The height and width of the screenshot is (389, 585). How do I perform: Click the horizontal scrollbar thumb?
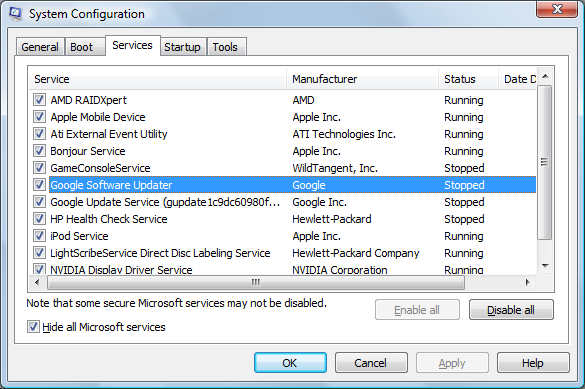pyautogui.click(x=256, y=282)
